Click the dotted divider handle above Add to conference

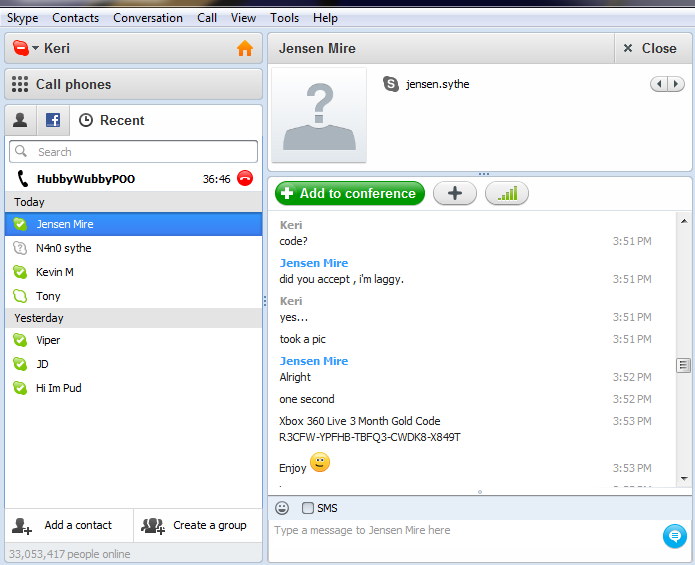pyautogui.click(x=484, y=174)
